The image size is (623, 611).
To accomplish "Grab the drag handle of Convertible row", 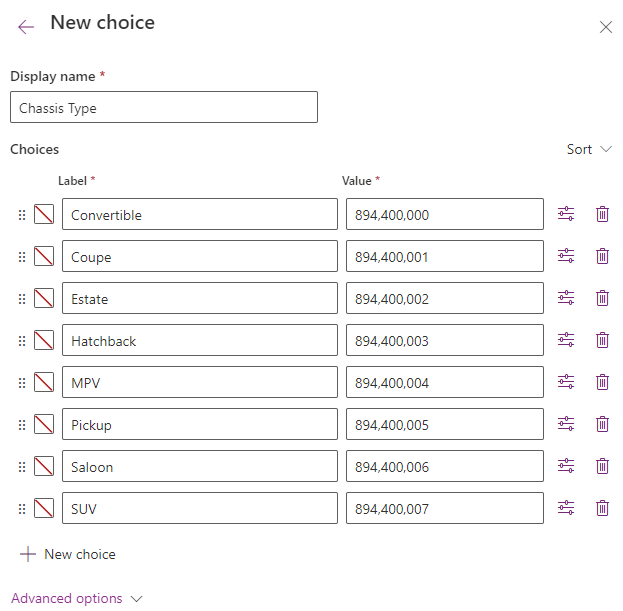I will coord(22,215).
